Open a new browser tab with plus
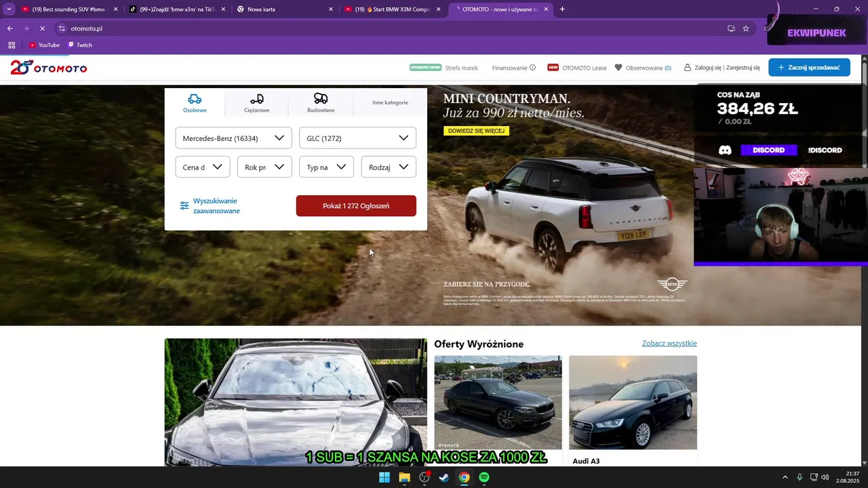 coord(562,9)
